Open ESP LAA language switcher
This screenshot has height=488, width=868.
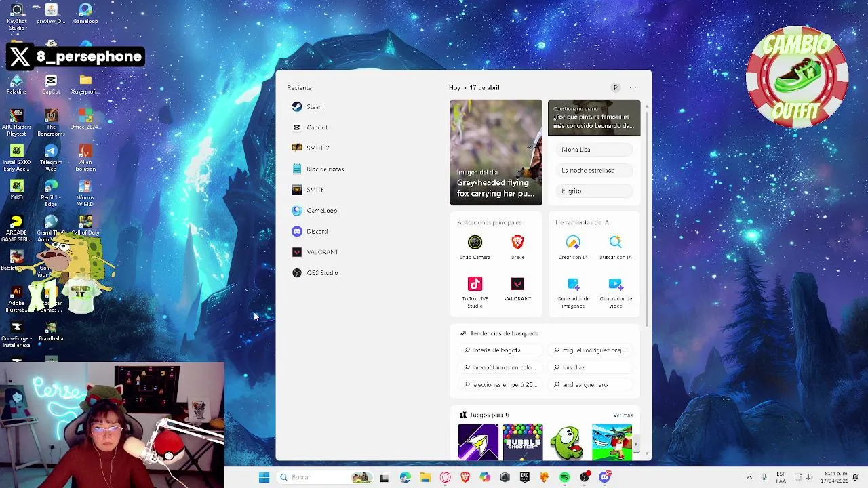(x=781, y=477)
